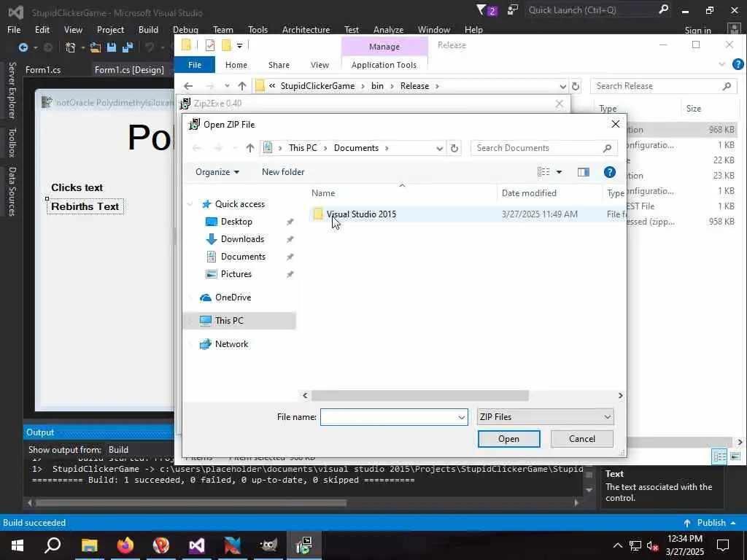The image size is (747, 560).
Task: Click Search Documents magnifier icon
Action: pos(607,148)
